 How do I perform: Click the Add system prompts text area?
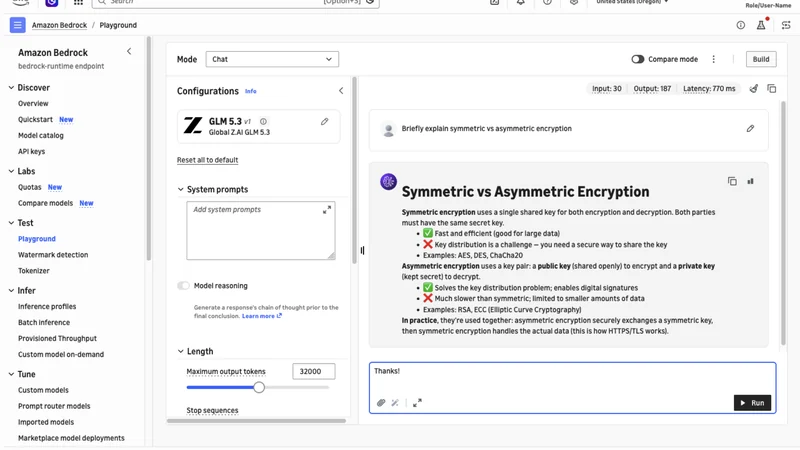[261, 231]
